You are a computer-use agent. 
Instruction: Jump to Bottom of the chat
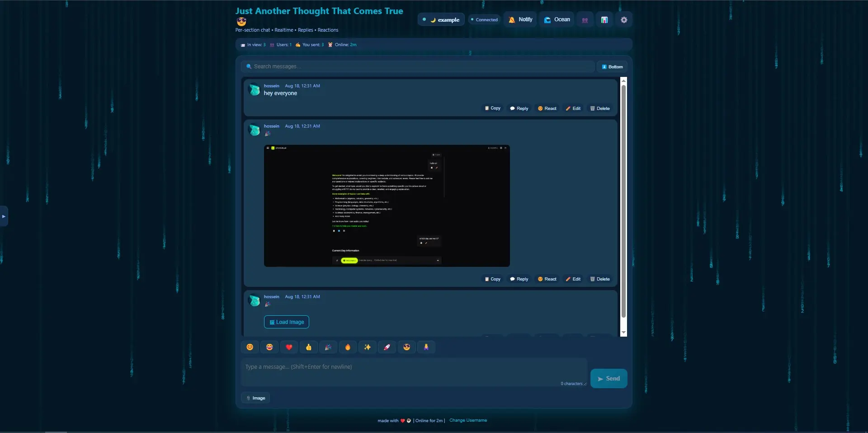(x=612, y=67)
